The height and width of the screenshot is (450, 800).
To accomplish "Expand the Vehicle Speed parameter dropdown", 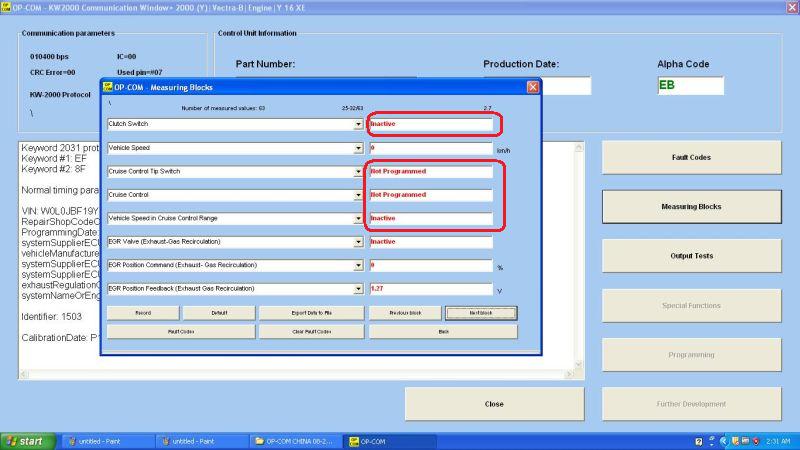I will pos(359,148).
